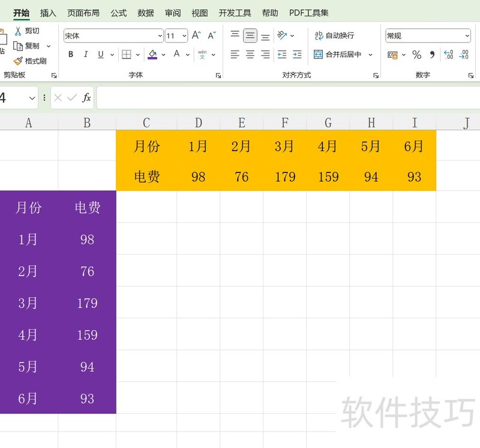480x448 pixels.
Task: Click the increase font size A^ icon
Action: [196, 34]
